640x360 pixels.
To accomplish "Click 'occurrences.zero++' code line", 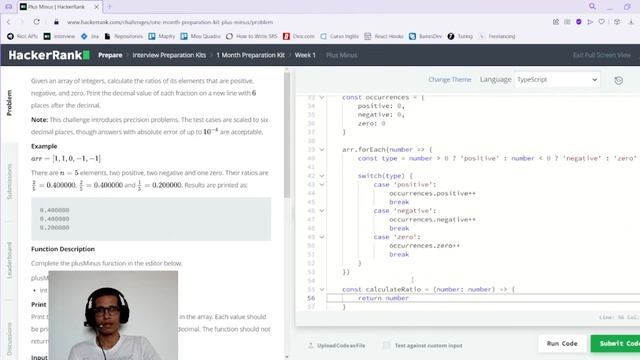I will 424,246.
